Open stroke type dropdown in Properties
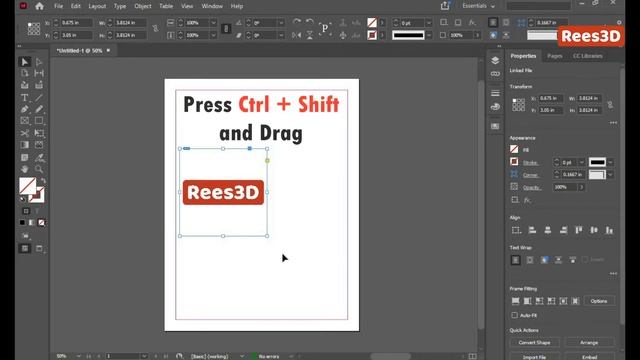This screenshot has width=640, height=360. click(x=610, y=162)
